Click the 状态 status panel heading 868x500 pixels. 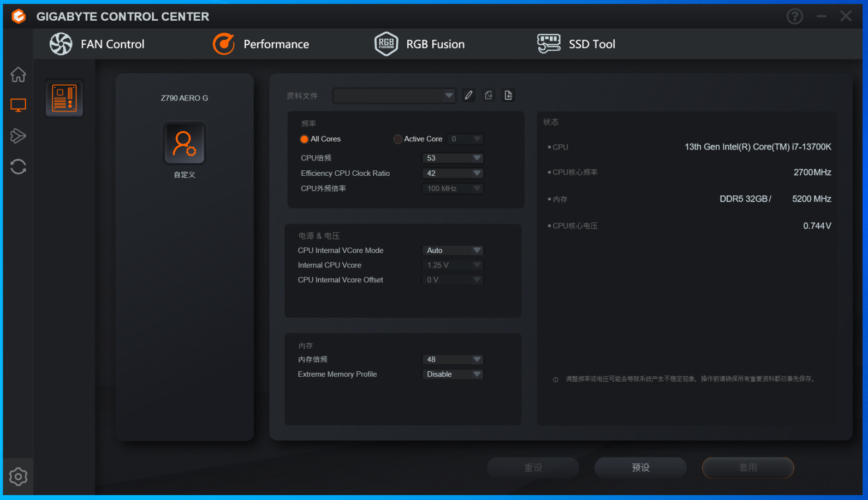(x=551, y=122)
